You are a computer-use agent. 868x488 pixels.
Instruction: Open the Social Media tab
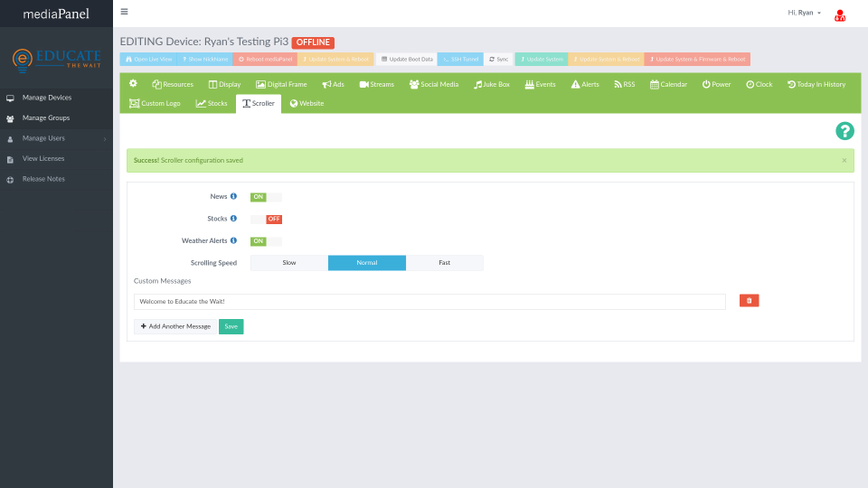(x=433, y=84)
